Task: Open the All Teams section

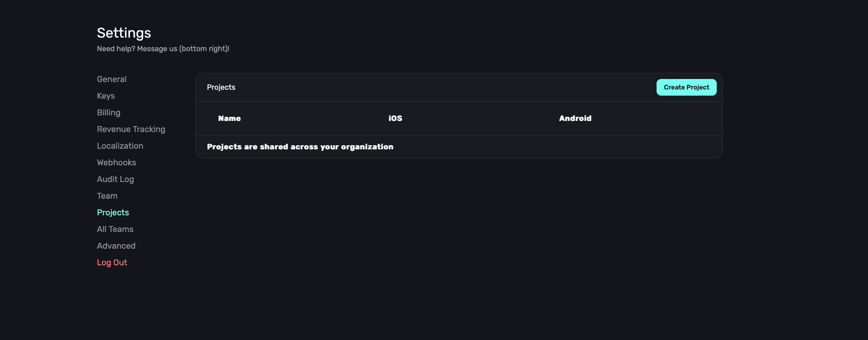Action: (x=115, y=229)
